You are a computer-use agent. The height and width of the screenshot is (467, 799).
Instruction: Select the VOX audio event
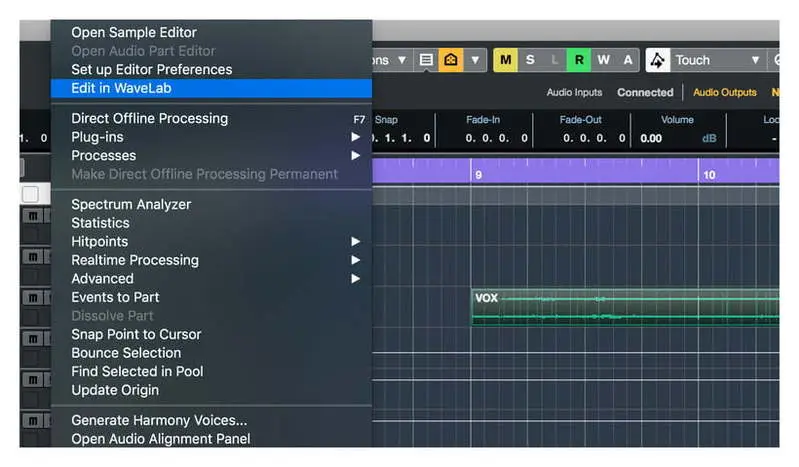point(620,306)
